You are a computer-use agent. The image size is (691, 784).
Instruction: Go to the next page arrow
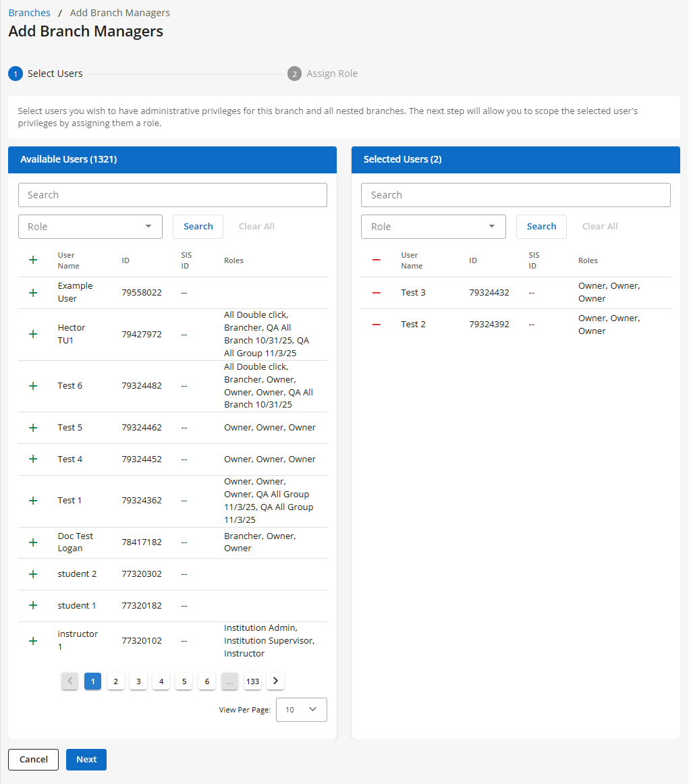click(x=275, y=681)
